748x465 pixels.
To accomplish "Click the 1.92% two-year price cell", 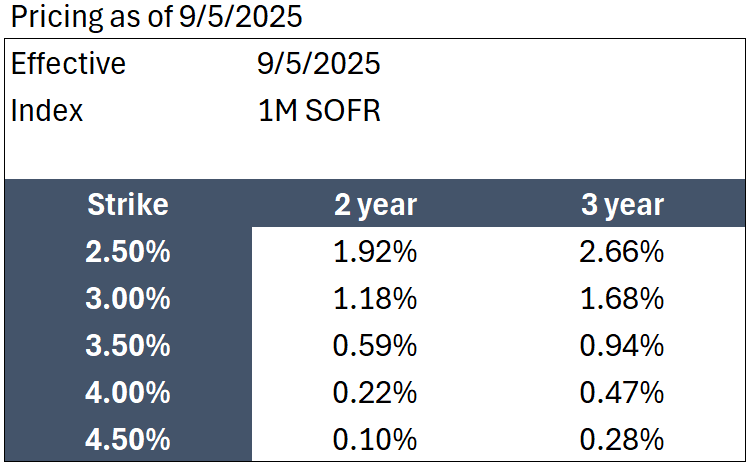I will click(375, 251).
